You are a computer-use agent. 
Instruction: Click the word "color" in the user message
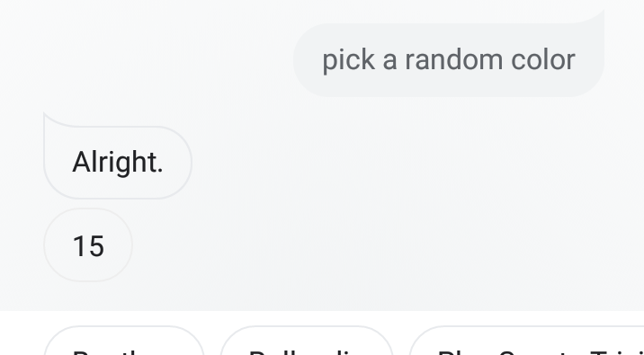pos(543,60)
